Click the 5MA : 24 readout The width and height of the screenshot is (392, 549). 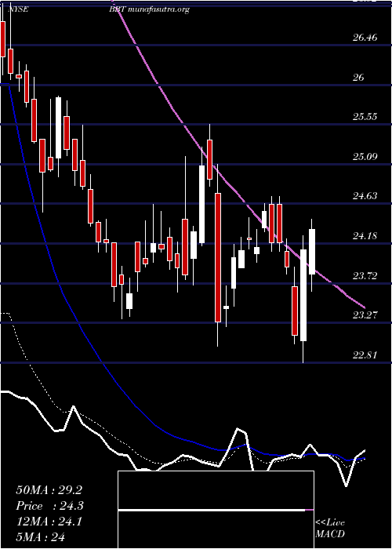click(x=40, y=537)
